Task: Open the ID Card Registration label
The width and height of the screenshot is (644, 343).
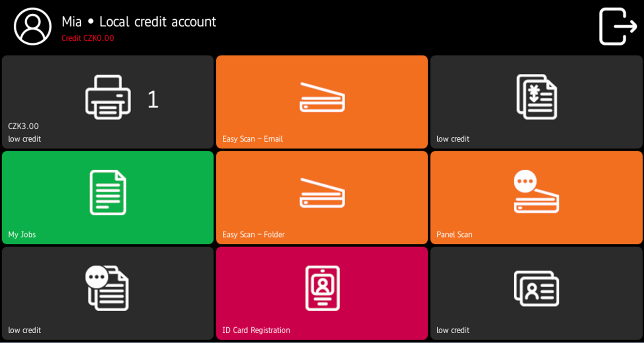Action: 256,330
